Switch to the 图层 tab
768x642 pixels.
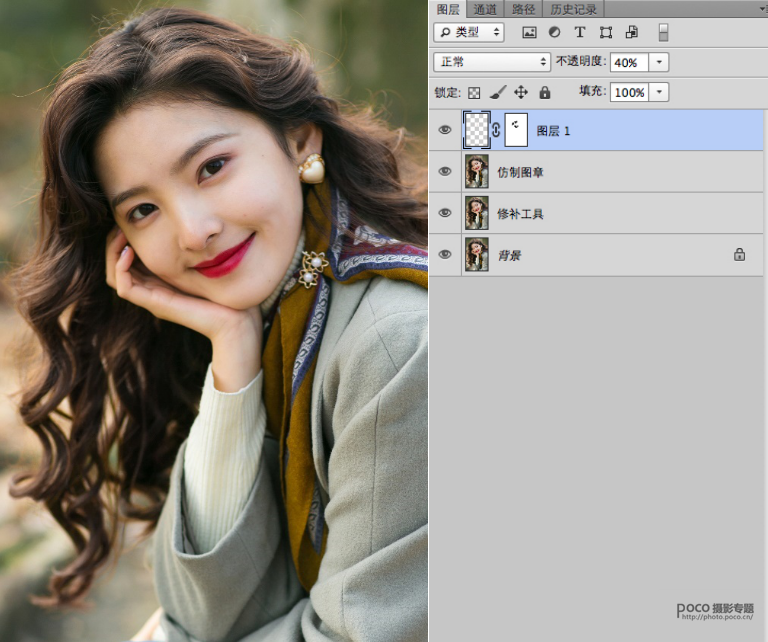click(448, 9)
